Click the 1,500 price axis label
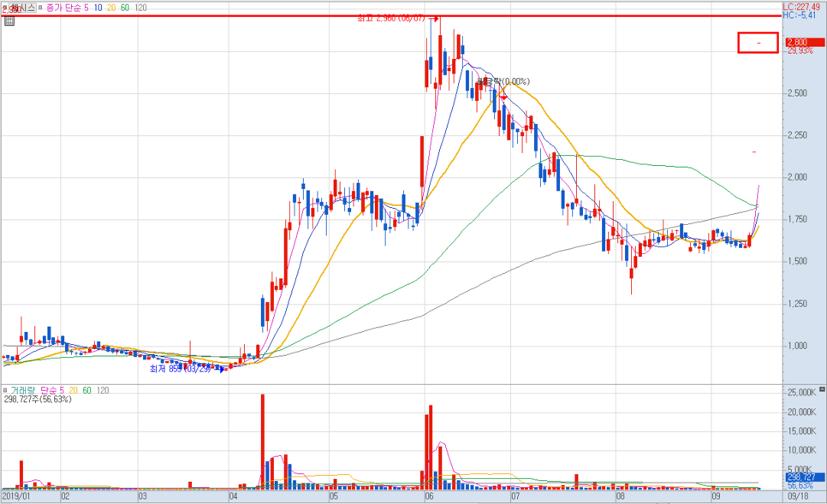Viewport: 827px width, 504px height. pyautogui.click(x=798, y=261)
